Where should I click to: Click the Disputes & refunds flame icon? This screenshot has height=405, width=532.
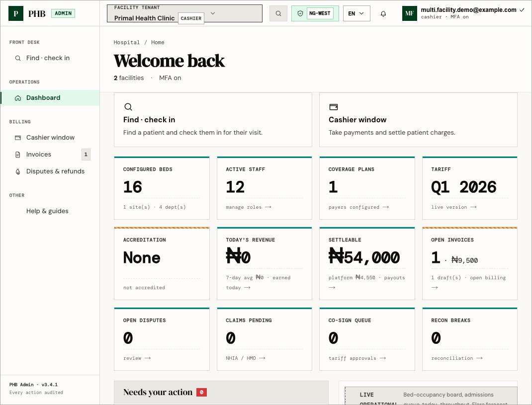pos(18,171)
